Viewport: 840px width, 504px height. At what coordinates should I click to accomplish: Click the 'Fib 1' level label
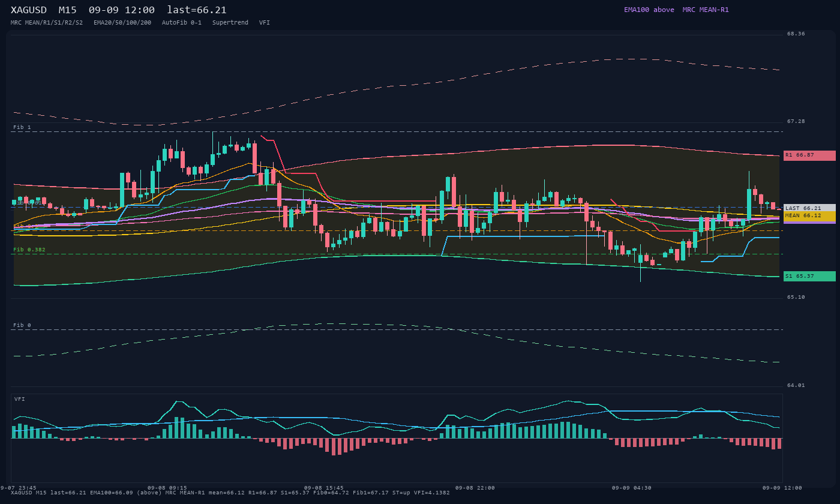(x=22, y=128)
